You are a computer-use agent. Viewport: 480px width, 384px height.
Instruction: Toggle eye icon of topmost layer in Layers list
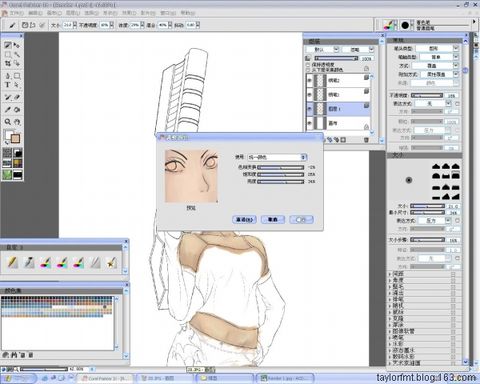click(x=309, y=80)
